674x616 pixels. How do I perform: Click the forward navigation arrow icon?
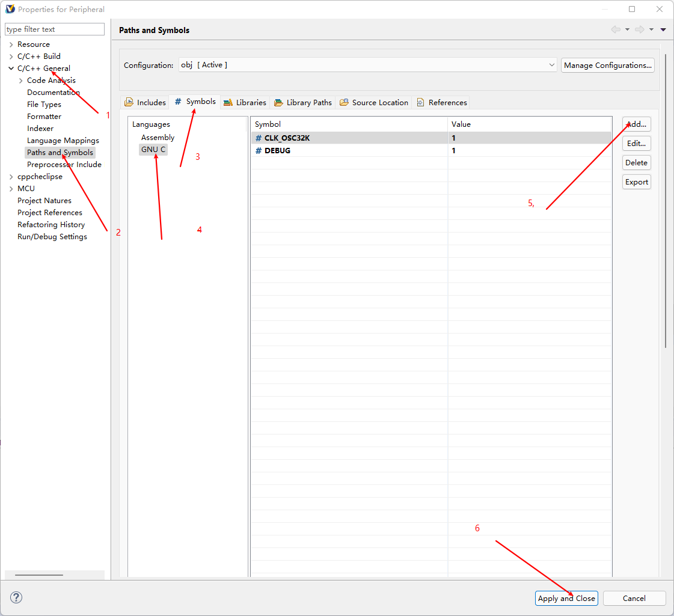pyautogui.click(x=639, y=29)
